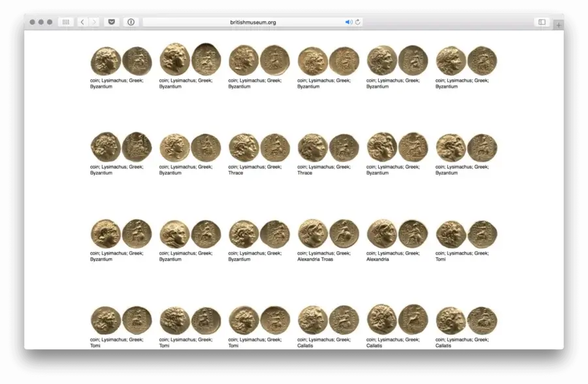Click the Pocket save icon
Image resolution: width=588 pixels, height=384 pixels.
(112, 22)
